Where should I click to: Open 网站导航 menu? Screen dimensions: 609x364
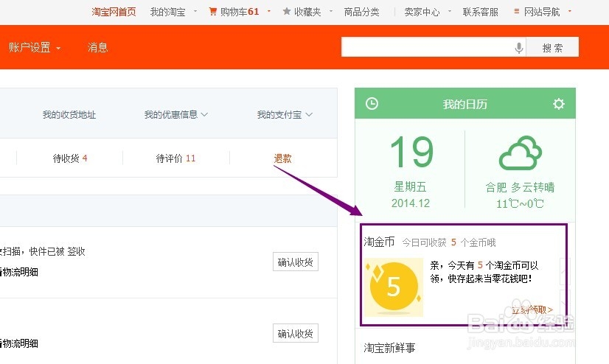tap(542, 12)
